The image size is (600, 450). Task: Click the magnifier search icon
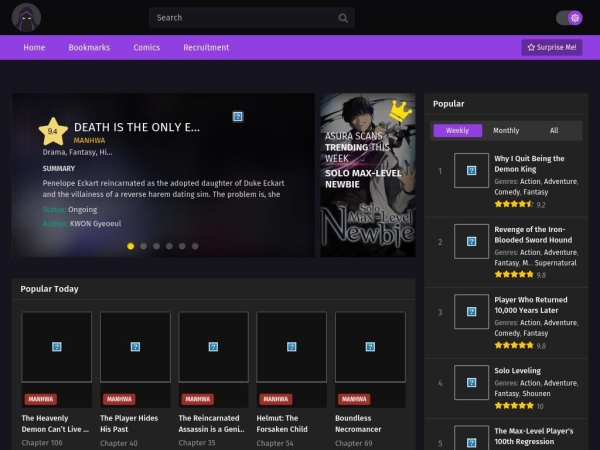(x=343, y=18)
